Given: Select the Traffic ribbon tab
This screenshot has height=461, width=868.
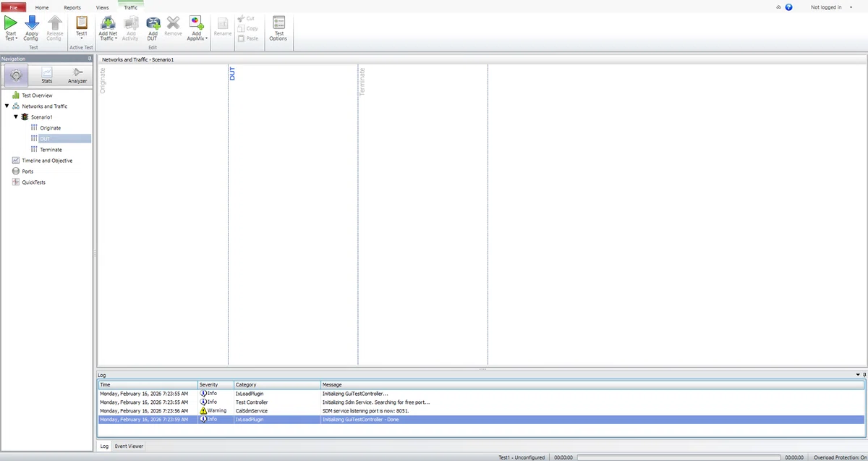Looking at the screenshot, I should coord(131,7).
